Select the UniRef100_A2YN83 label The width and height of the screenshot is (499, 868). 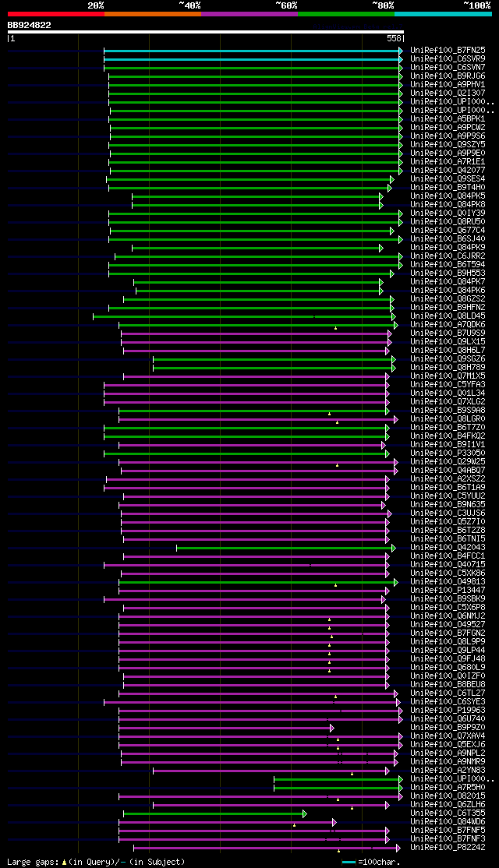[448, 771]
